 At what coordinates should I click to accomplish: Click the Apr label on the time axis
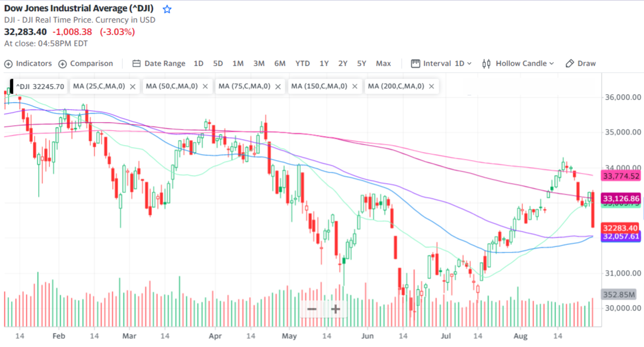(215, 336)
